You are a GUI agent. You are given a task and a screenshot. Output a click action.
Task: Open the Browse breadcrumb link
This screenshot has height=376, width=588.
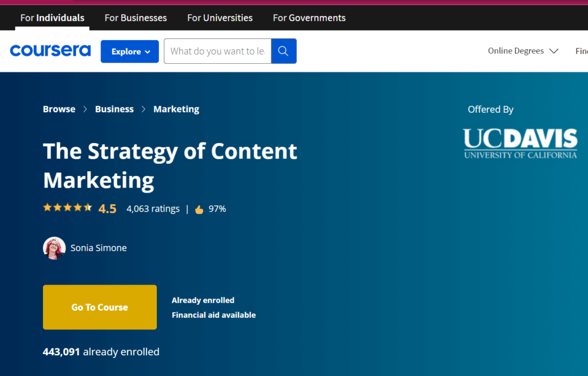[59, 109]
